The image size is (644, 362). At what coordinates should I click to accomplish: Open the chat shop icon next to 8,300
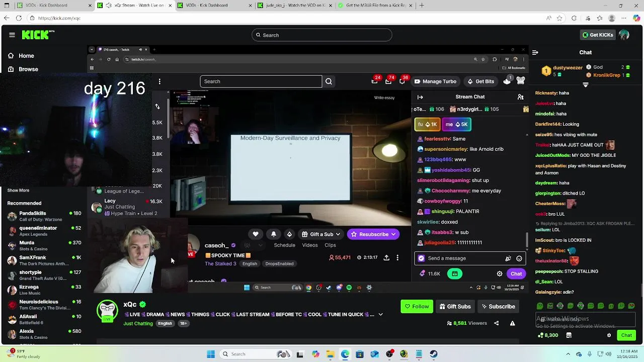pyautogui.click(x=569, y=335)
